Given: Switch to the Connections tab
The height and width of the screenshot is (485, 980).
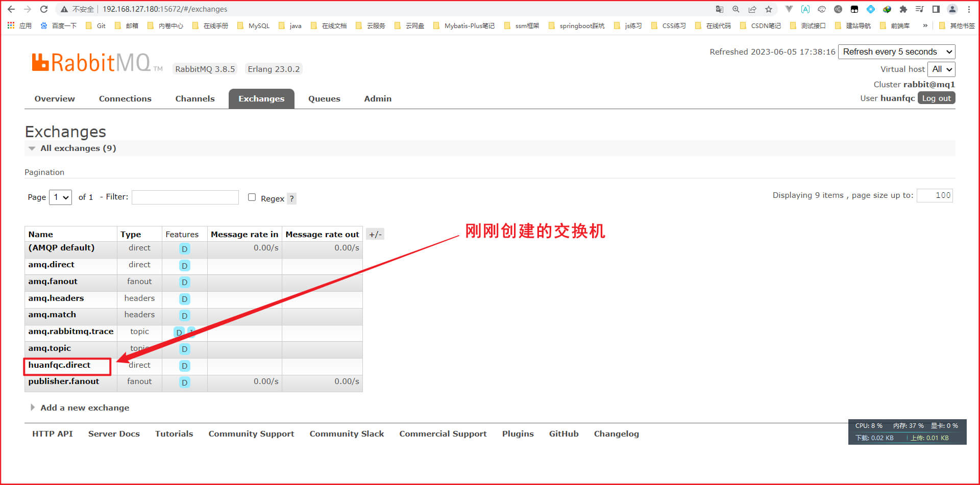Looking at the screenshot, I should pyautogui.click(x=125, y=99).
